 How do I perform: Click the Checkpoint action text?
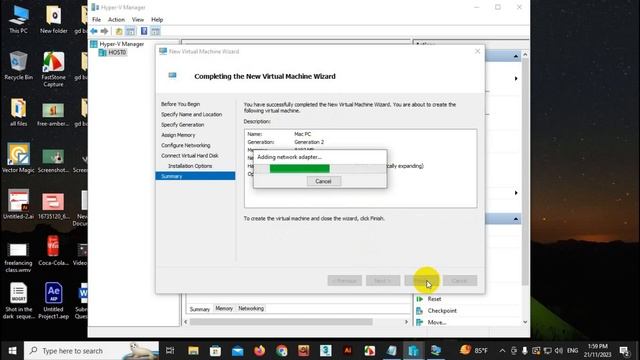coord(442,311)
